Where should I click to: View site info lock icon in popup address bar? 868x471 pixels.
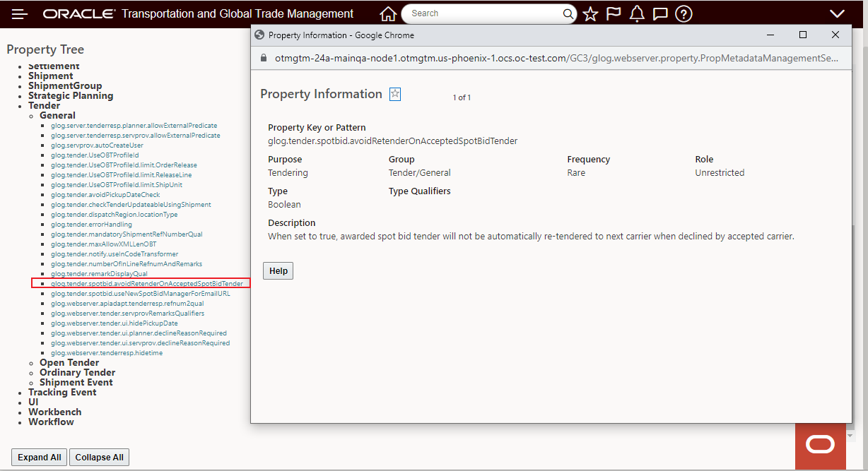264,59
